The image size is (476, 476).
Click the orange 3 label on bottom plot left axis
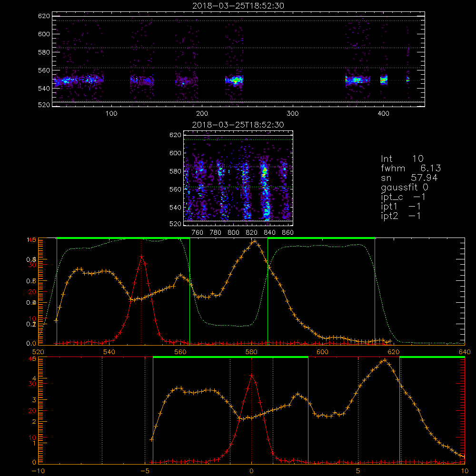tap(34, 400)
